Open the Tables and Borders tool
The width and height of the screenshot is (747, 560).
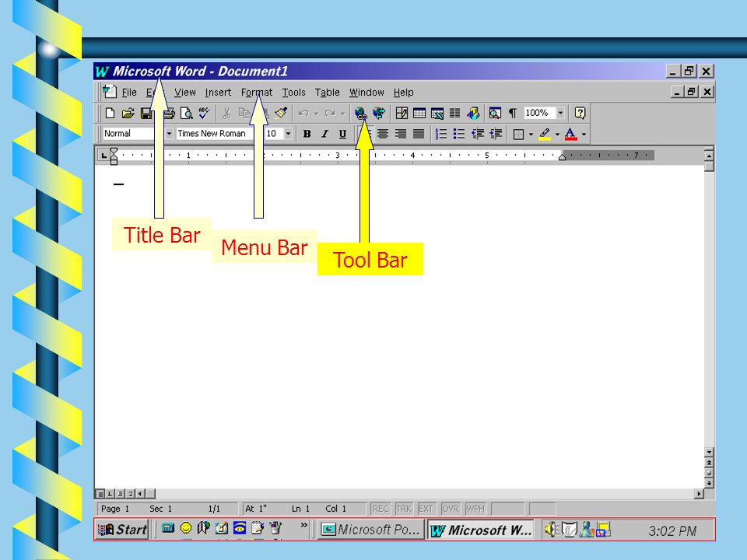[x=402, y=114]
